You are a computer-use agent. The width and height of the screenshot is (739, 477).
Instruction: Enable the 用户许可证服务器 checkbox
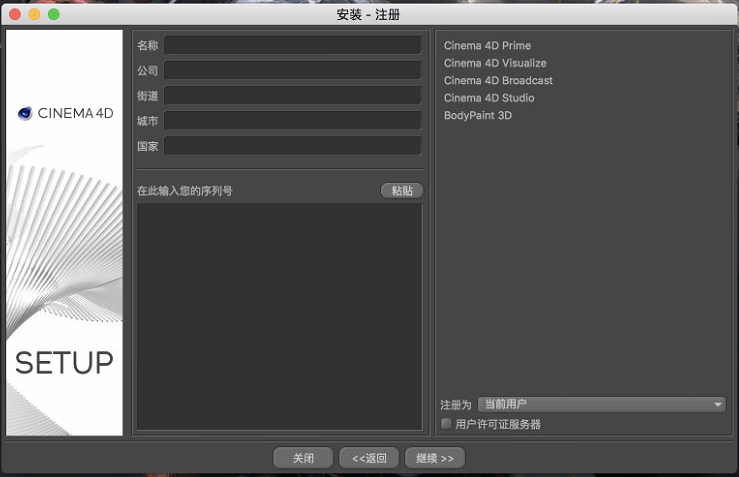446,424
